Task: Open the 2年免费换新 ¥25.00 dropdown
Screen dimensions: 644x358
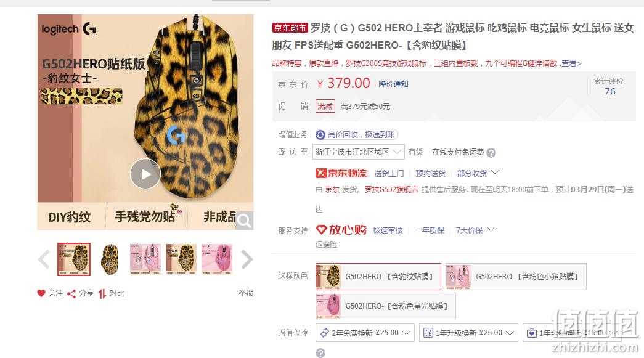Action: (x=365, y=333)
